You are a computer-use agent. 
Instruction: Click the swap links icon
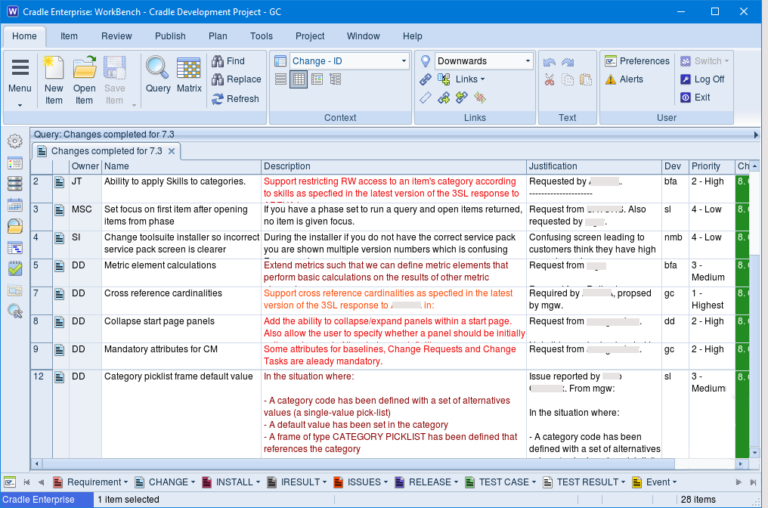(461, 98)
